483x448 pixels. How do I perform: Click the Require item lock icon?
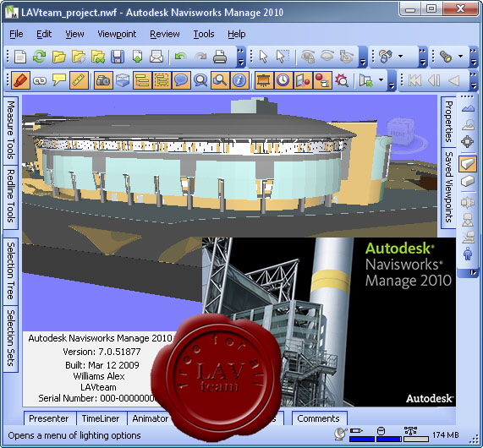pyautogui.click(x=307, y=57)
